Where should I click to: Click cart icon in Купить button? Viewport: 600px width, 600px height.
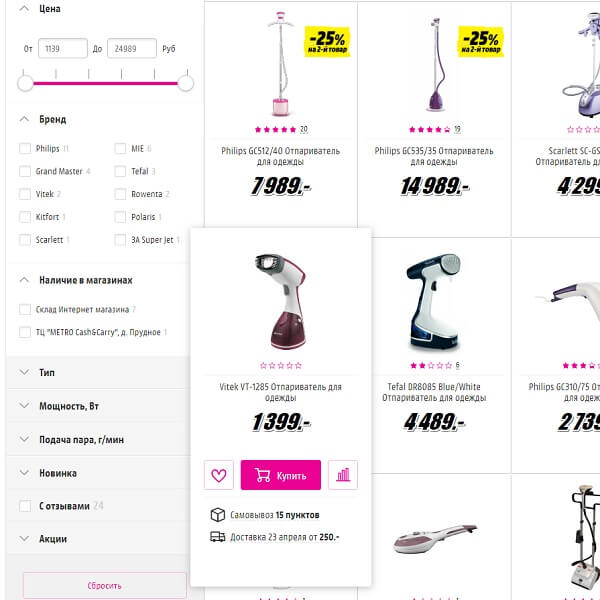263,475
